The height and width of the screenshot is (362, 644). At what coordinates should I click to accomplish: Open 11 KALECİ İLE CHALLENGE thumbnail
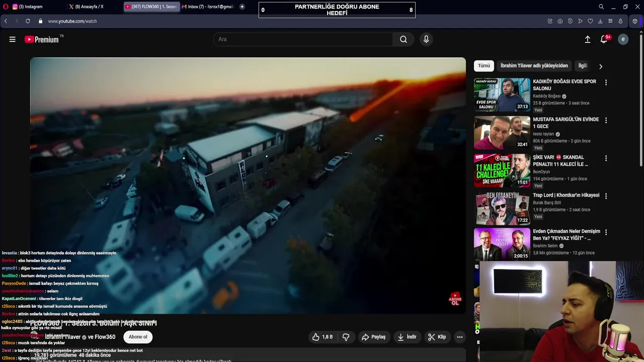502,170
